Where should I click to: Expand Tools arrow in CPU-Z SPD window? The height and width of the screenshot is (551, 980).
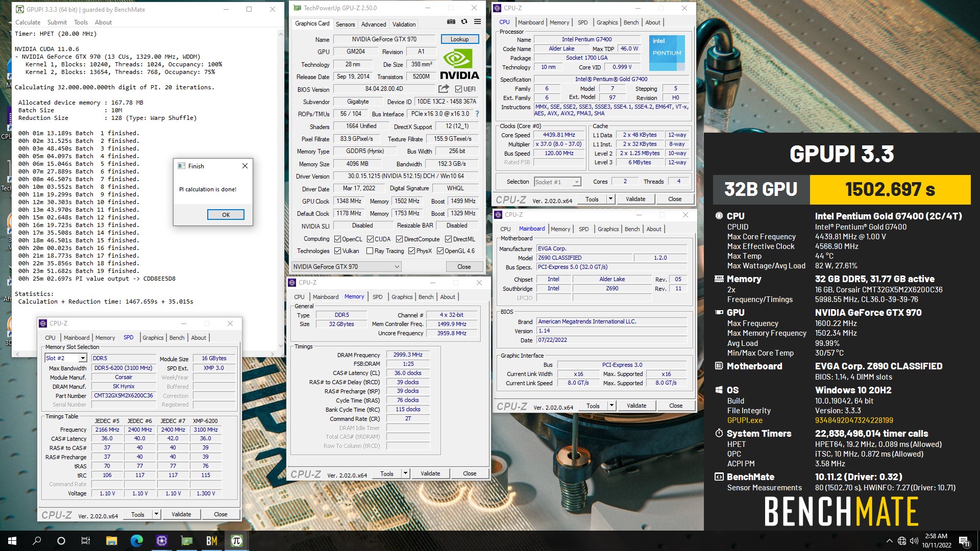(156, 514)
